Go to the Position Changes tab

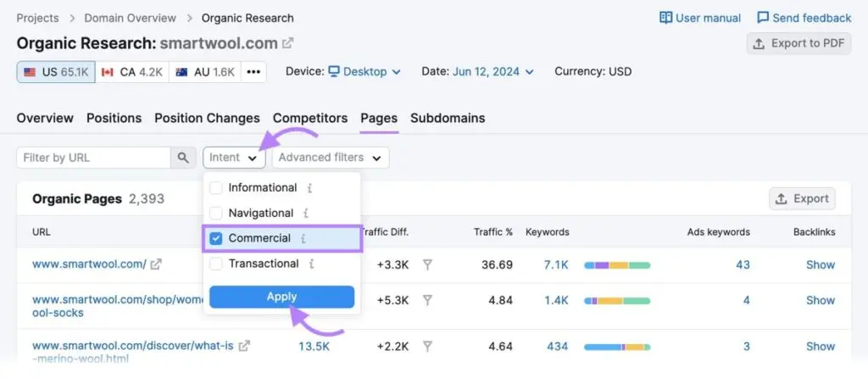point(207,118)
